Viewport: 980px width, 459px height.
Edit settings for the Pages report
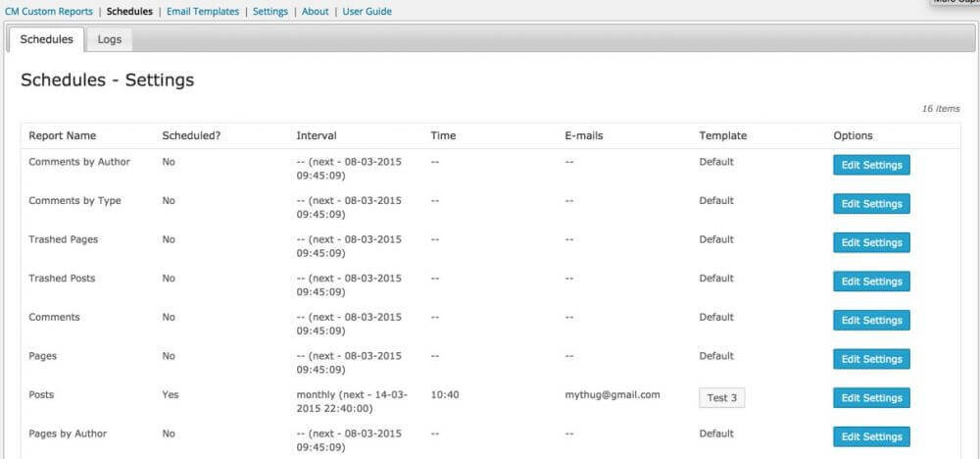coord(871,359)
